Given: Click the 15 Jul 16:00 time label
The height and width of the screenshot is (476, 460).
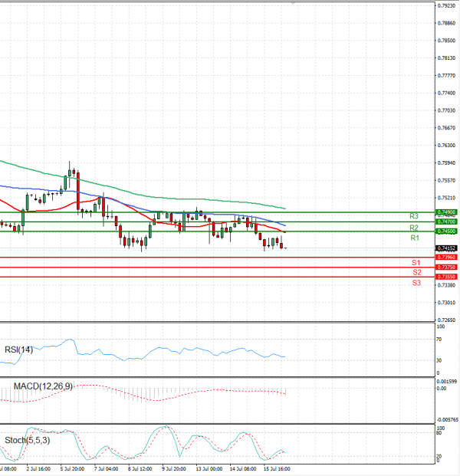Looking at the screenshot, I should point(276,469).
